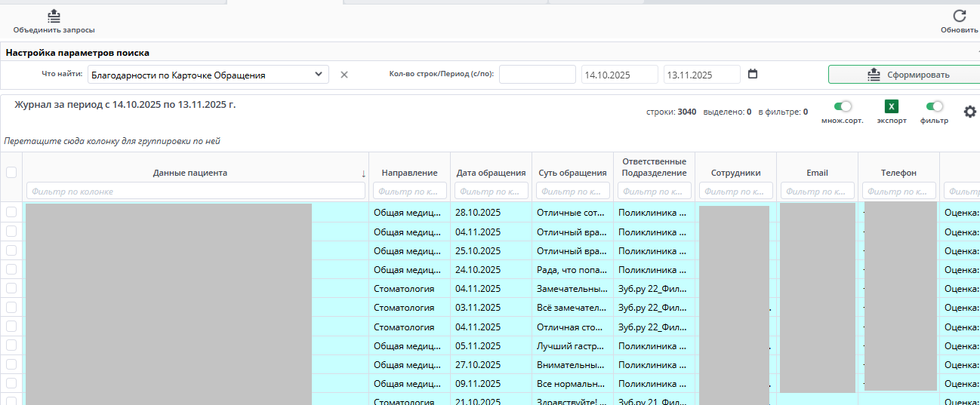This screenshot has width=980, height=405.
Task: Click the Кол-во строк input field
Action: 538,75
